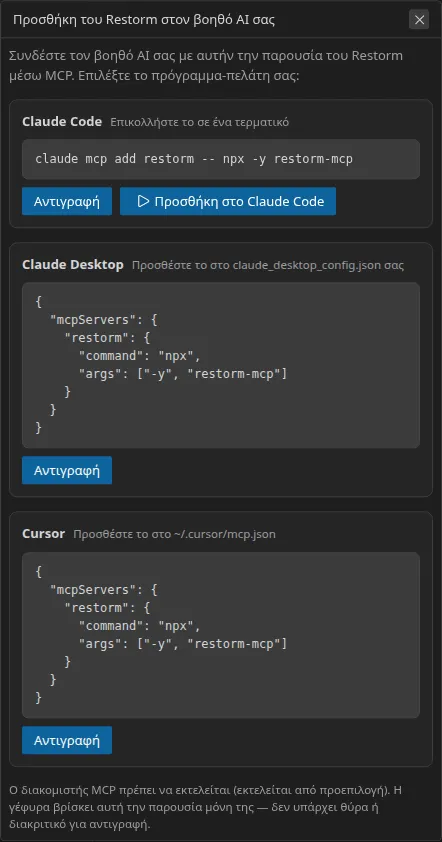This screenshot has width=442, height=842.
Task: Click the Επικολλήστε το σε ένα τερματικό hint
Action: pos(200,122)
